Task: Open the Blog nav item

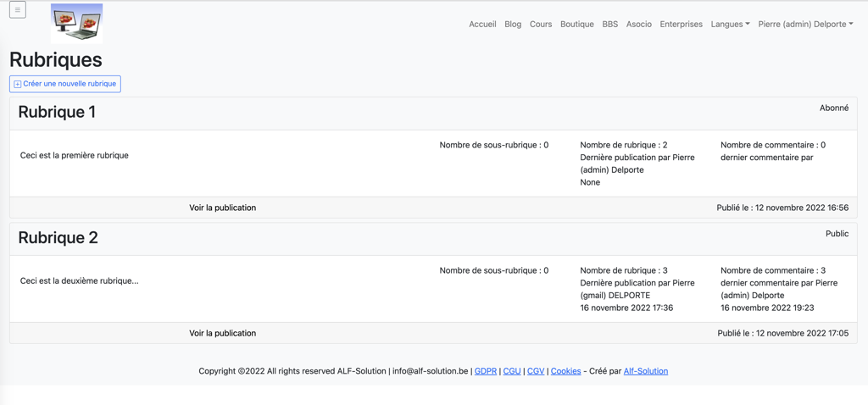Action: (513, 25)
